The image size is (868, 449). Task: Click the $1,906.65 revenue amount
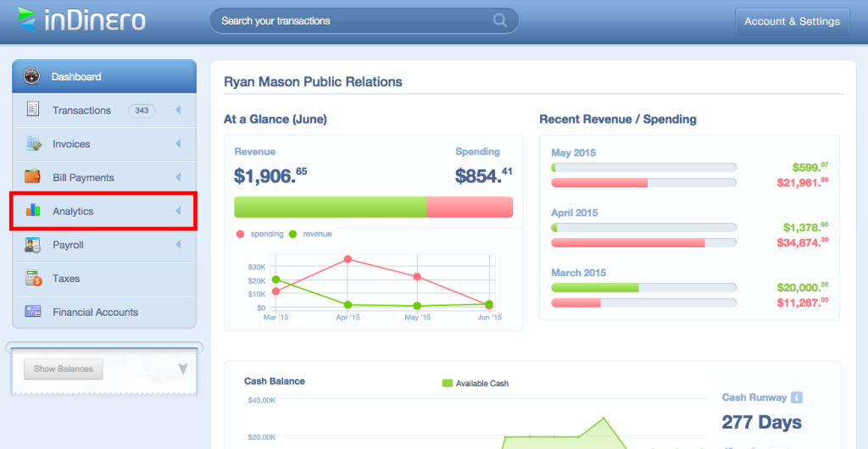pos(270,175)
